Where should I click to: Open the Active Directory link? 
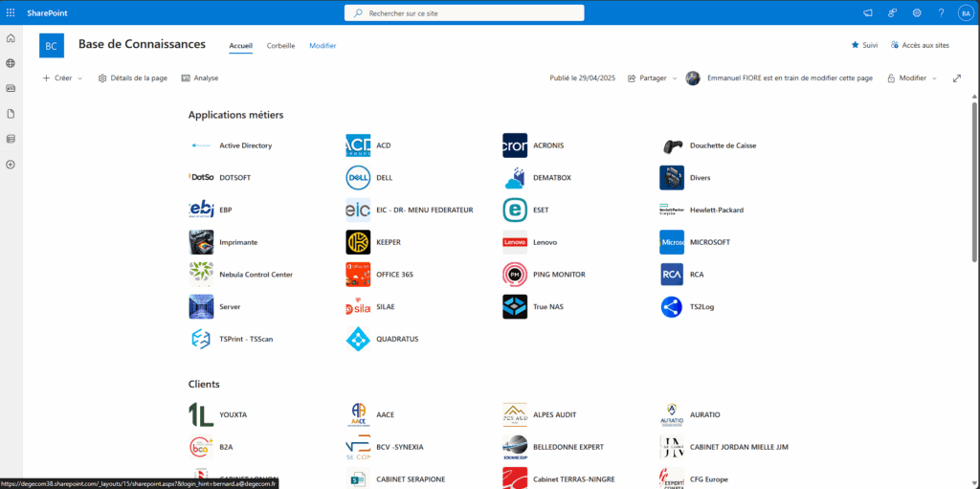point(246,145)
